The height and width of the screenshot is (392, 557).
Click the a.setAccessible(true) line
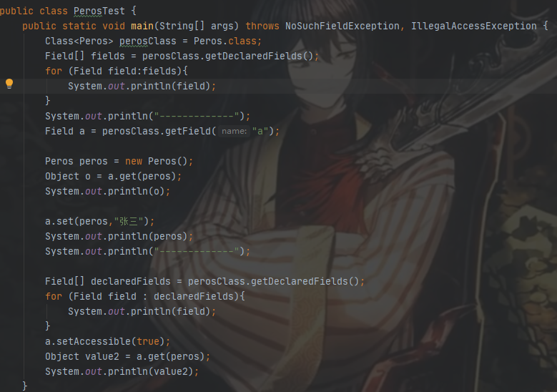(108, 341)
